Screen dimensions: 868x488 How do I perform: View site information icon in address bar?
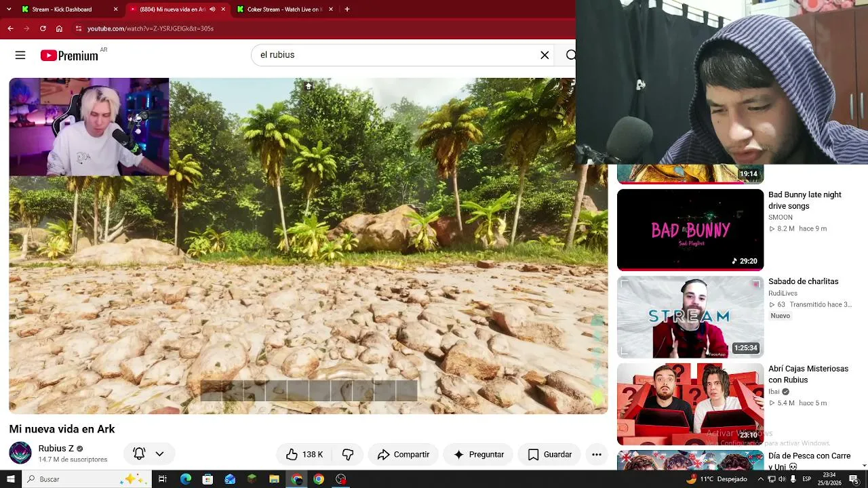pyautogui.click(x=79, y=28)
